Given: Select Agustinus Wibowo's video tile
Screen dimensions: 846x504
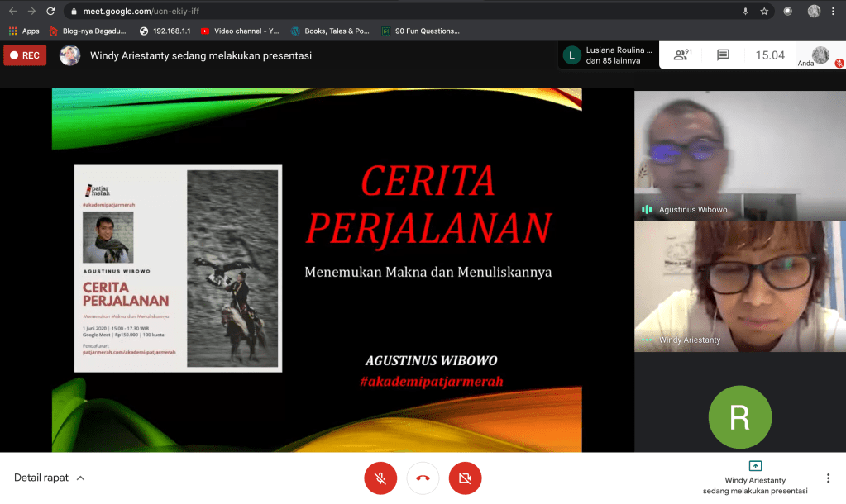Looking at the screenshot, I should click(x=739, y=155).
